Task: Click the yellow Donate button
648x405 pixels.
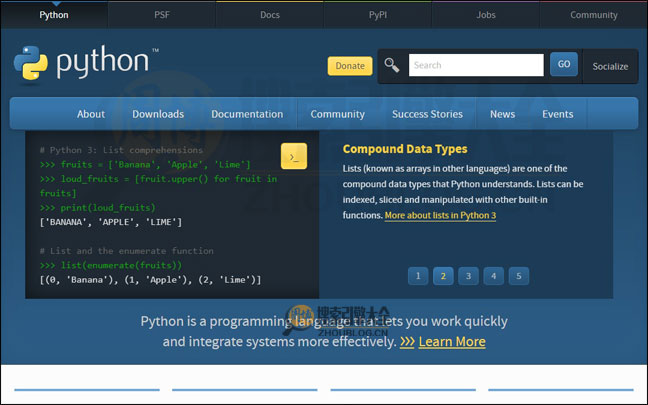Action: (x=350, y=66)
